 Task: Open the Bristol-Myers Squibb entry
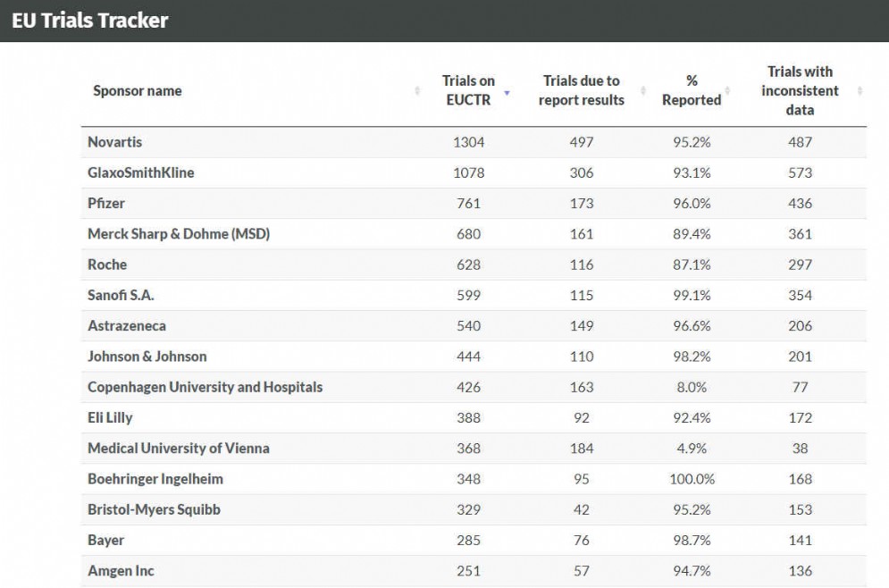155,509
